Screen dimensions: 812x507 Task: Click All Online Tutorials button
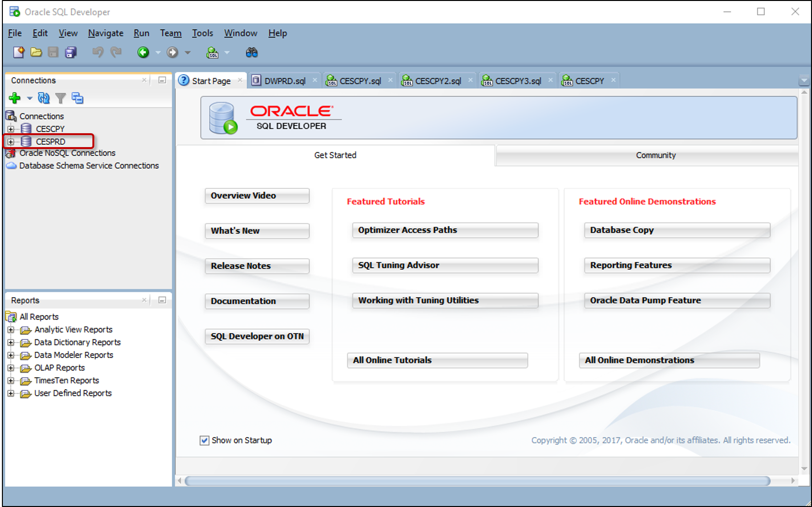point(438,360)
